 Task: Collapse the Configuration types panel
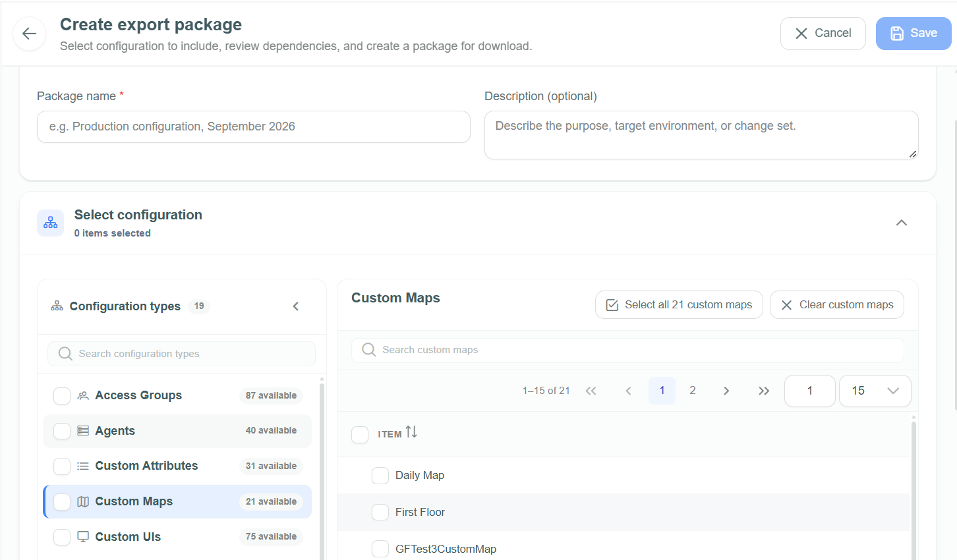point(296,306)
